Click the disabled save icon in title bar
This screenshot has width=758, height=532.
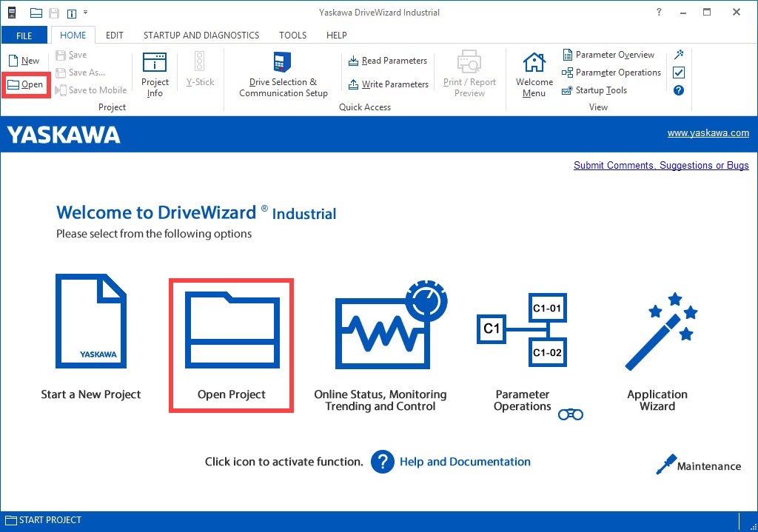[54, 13]
